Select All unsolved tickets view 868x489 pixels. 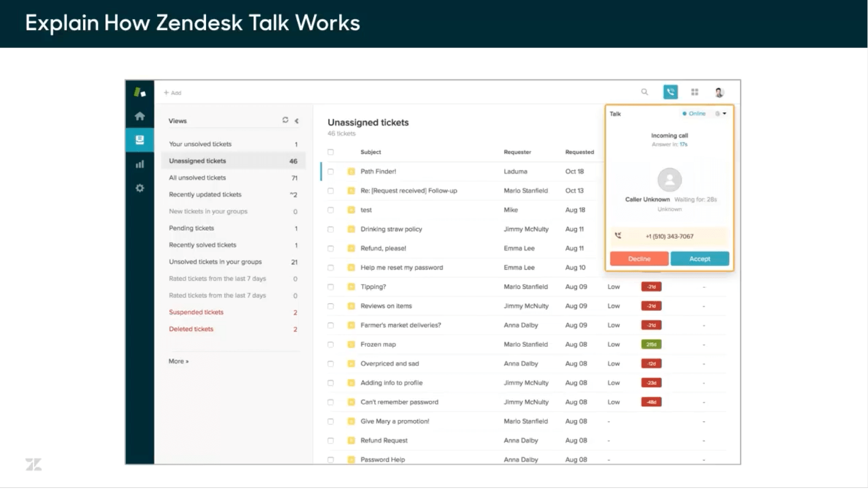(x=233, y=178)
